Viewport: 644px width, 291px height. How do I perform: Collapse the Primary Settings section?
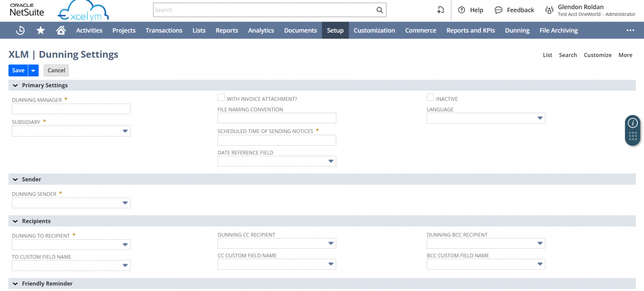coord(16,85)
